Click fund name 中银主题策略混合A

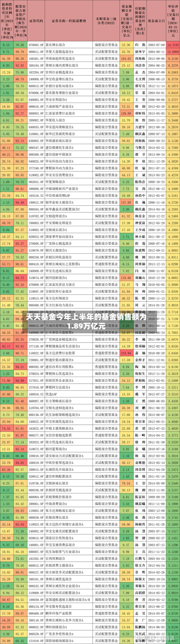point(59,429)
